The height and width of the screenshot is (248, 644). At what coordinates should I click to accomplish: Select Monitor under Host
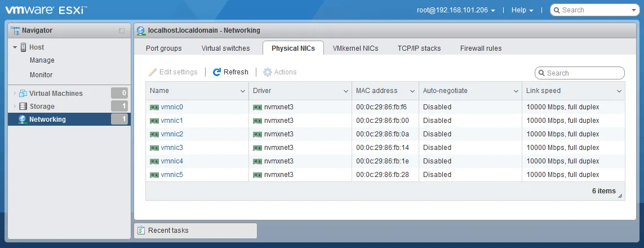[41, 75]
